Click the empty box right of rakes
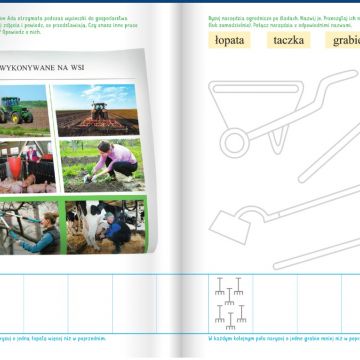This screenshot has width=360, height=360. [x=275, y=304]
